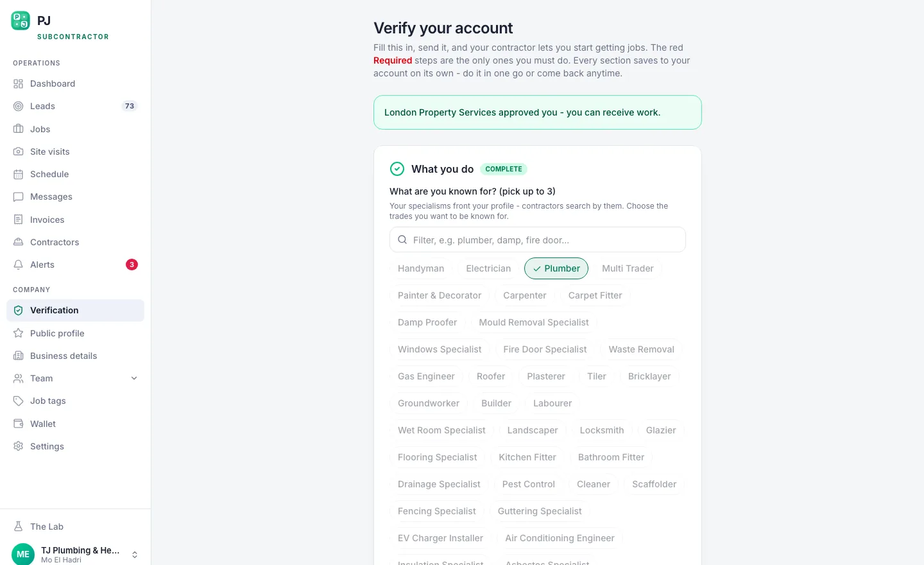Click the Job tags tag icon

[x=18, y=401]
